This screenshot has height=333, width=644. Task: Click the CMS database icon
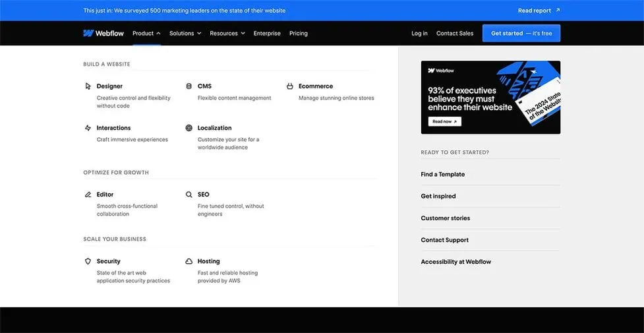pyautogui.click(x=189, y=86)
